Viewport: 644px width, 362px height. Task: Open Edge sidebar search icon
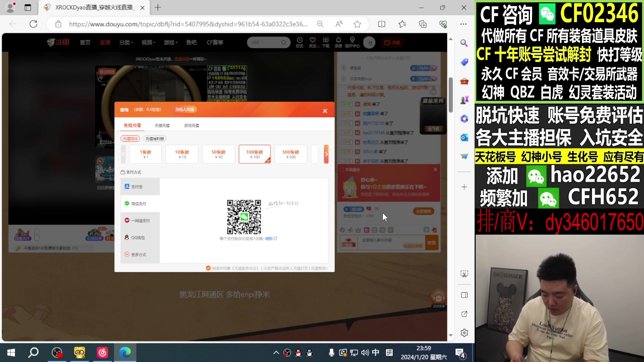pyautogui.click(x=464, y=43)
